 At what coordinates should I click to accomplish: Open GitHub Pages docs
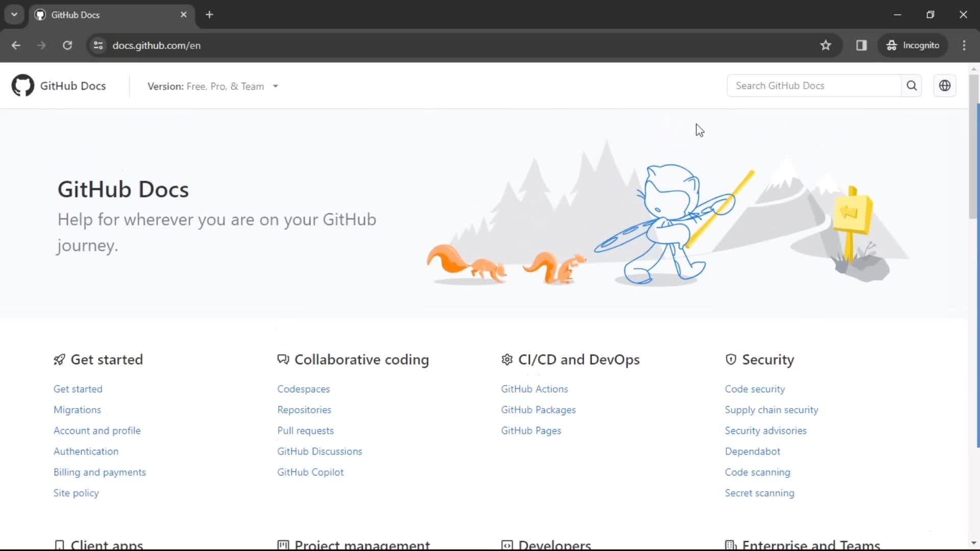click(x=531, y=431)
